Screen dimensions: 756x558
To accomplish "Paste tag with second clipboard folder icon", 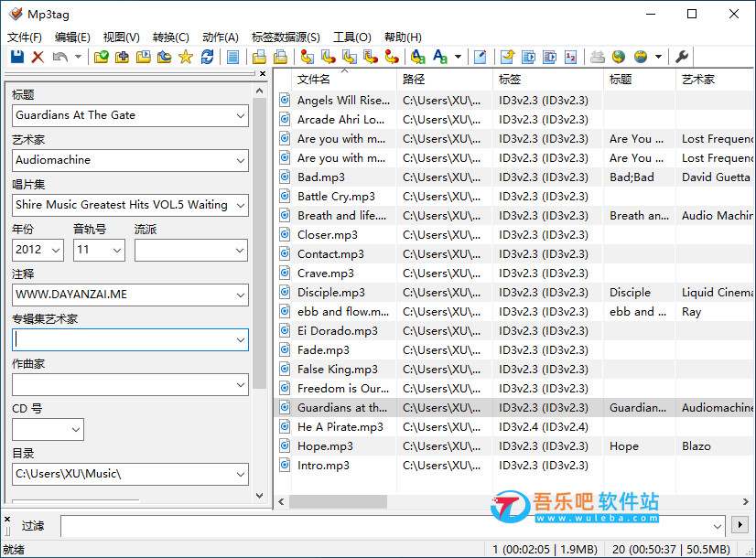I will (x=280, y=57).
